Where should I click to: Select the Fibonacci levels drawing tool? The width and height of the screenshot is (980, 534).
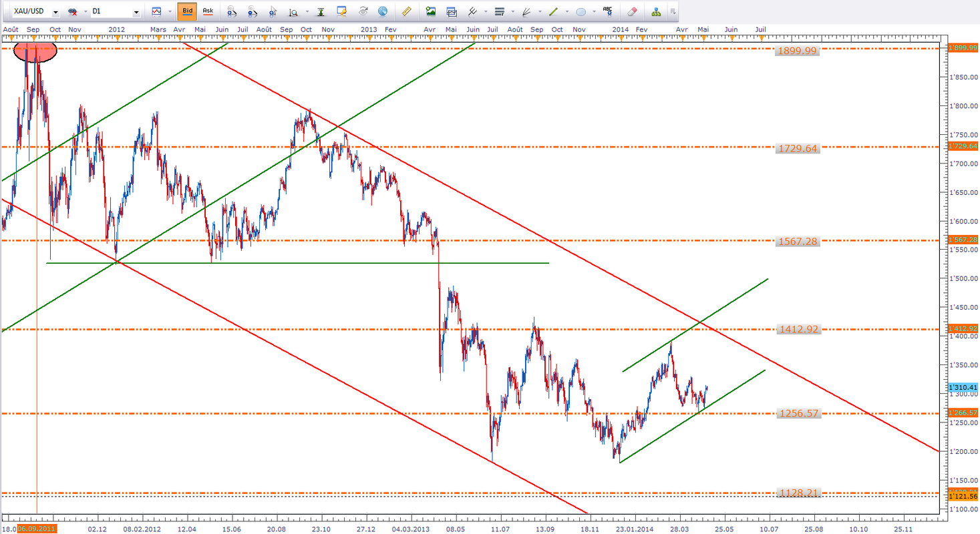point(499,11)
